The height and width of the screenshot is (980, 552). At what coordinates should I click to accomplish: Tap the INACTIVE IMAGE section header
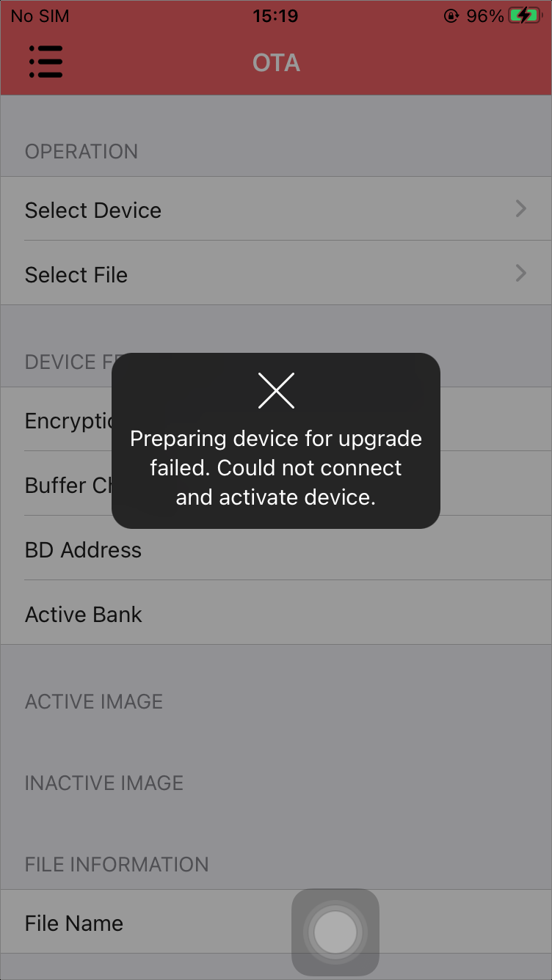pos(104,783)
